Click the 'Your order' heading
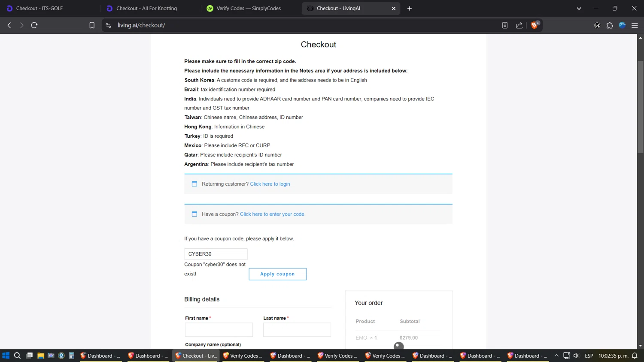Image resolution: width=644 pixels, height=362 pixels. pyautogui.click(x=369, y=303)
